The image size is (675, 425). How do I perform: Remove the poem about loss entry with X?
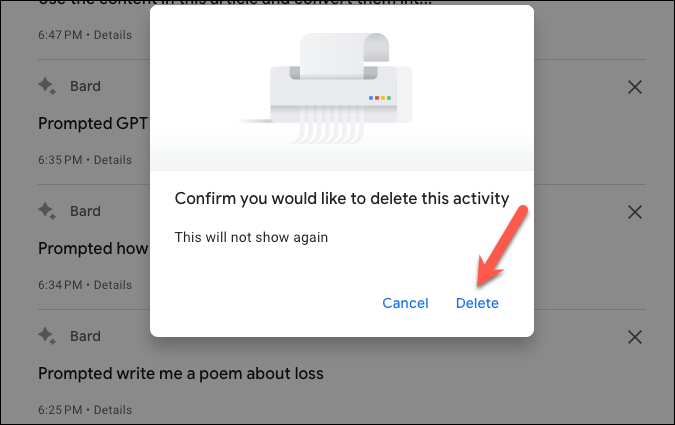click(x=635, y=337)
